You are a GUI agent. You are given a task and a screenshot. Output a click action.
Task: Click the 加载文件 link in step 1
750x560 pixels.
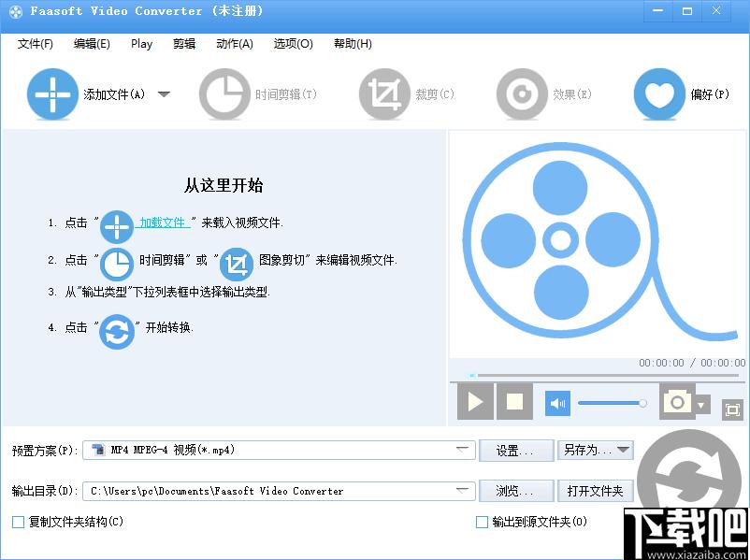point(163,223)
